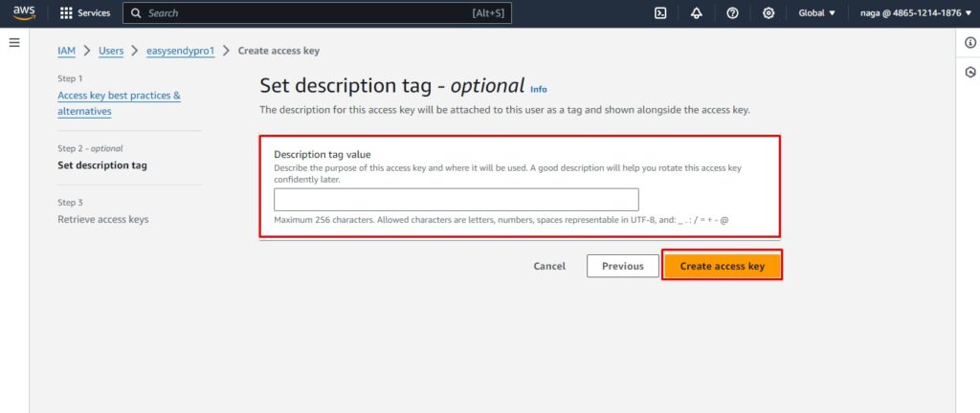Viewport: 980px width, 413px height.
Task: Click the Previous button
Action: coord(622,266)
